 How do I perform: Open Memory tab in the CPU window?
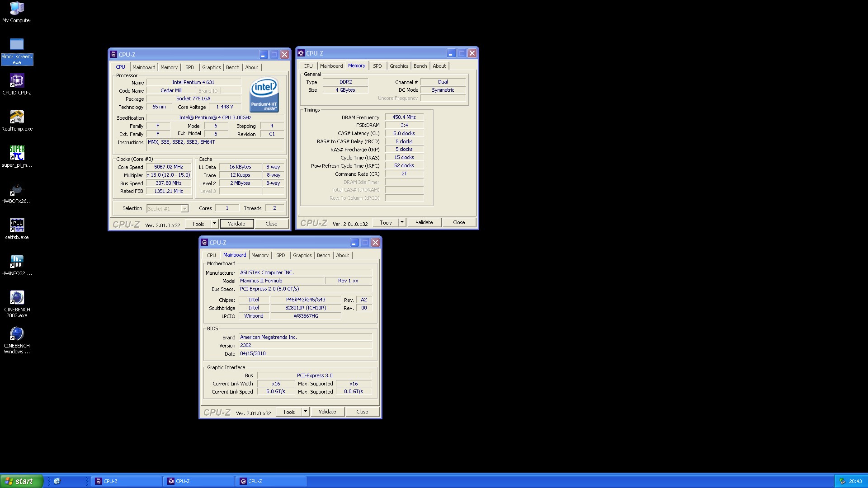(169, 67)
